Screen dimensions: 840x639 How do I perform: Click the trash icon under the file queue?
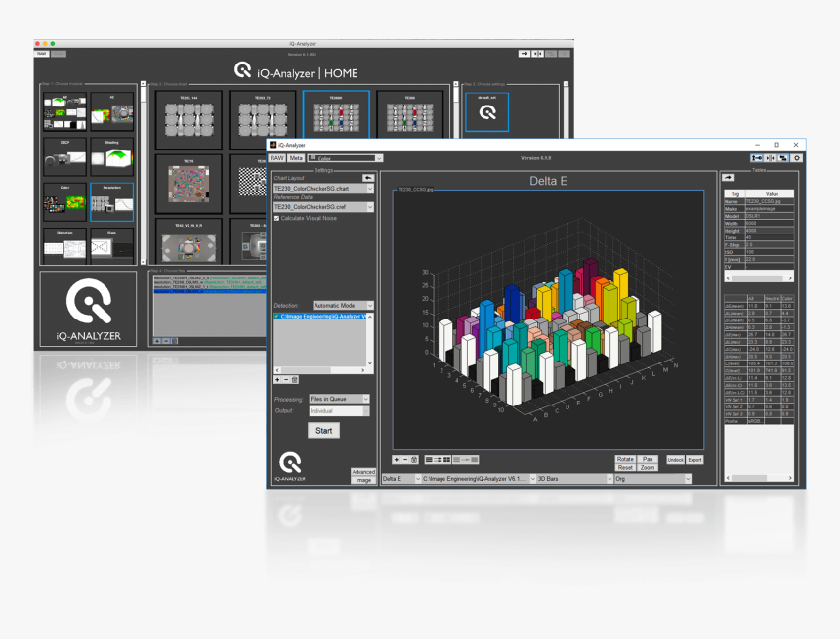tap(295, 379)
